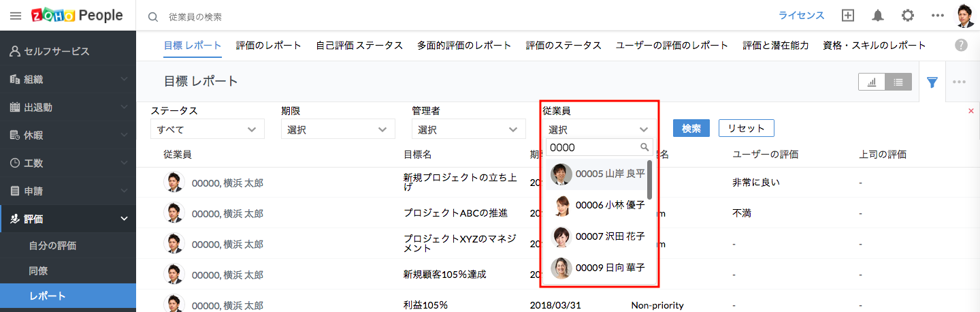Select employee 00005 山岸 良平
Screen dimensions: 980x312
pos(596,174)
